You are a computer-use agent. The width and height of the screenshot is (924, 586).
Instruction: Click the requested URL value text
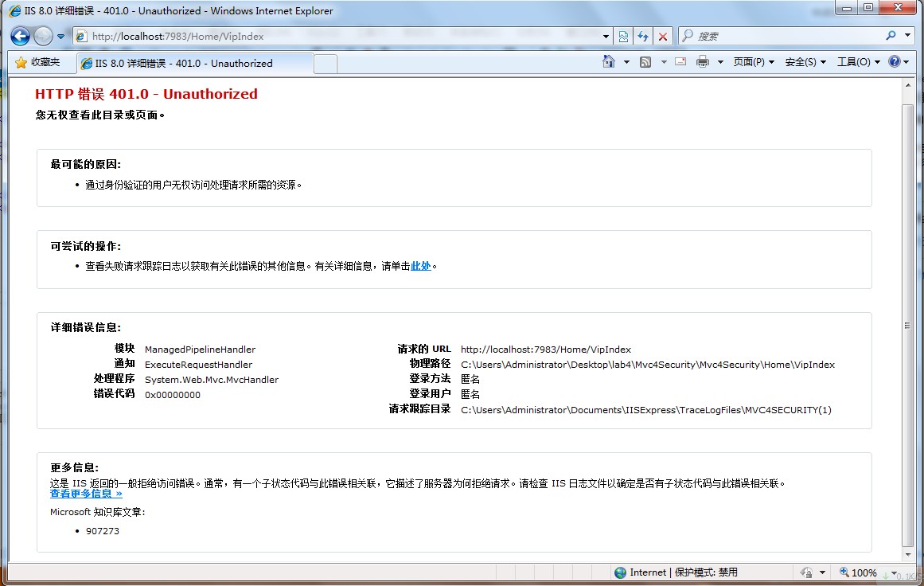pyautogui.click(x=546, y=350)
